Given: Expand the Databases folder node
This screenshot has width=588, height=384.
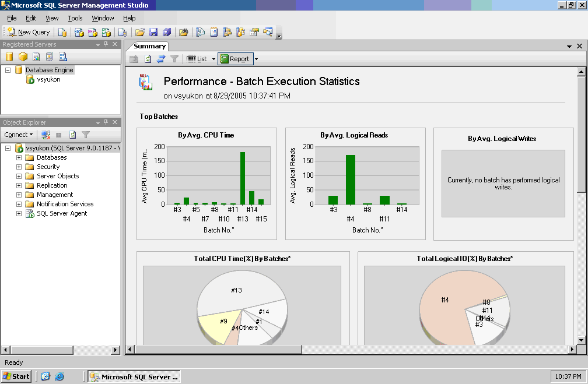Looking at the screenshot, I should pyautogui.click(x=19, y=157).
